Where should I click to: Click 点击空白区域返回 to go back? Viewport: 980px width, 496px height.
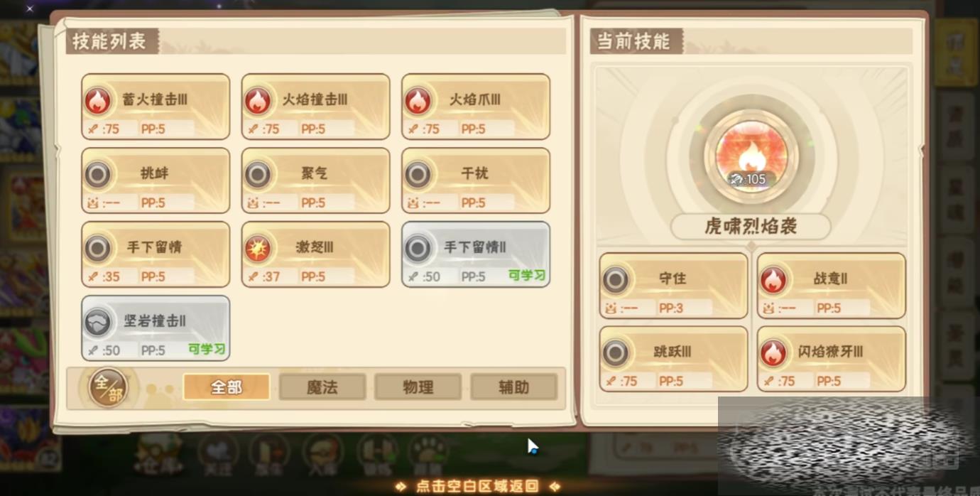point(477,487)
